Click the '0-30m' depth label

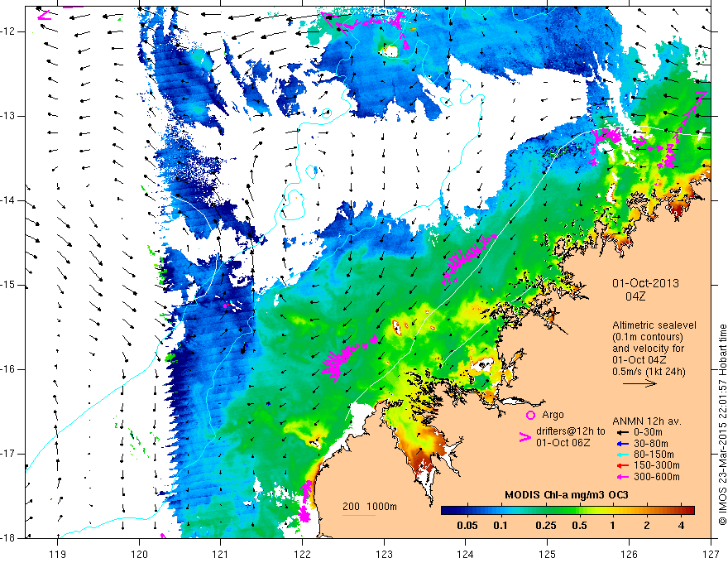[648, 432]
